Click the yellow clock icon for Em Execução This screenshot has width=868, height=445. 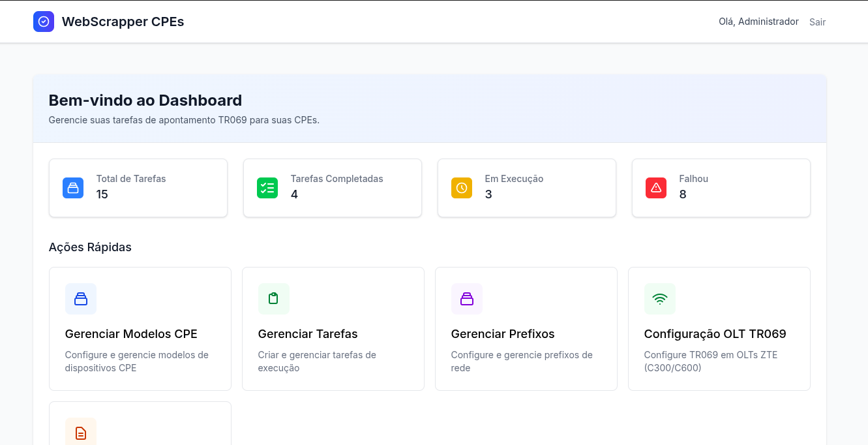(461, 188)
